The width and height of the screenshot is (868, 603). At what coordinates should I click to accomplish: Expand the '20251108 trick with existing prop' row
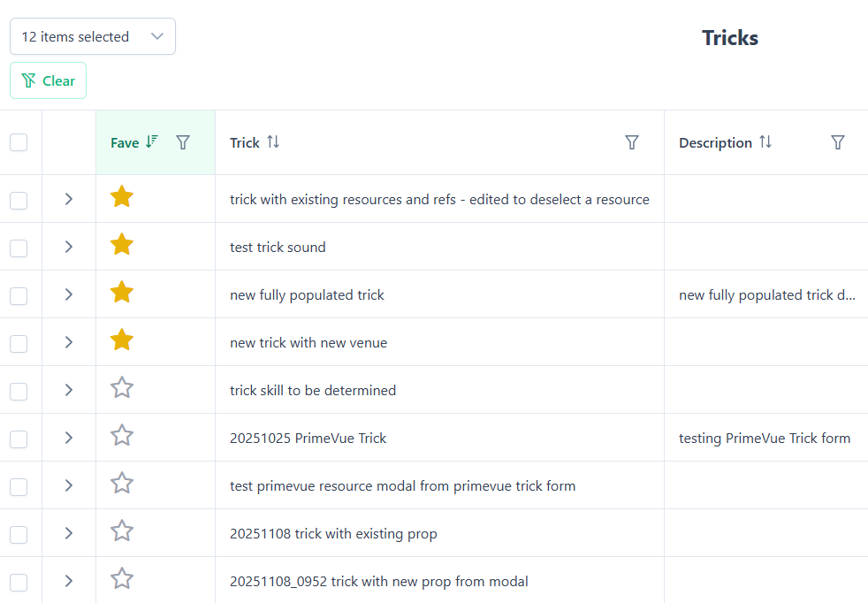click(x=69, y=533)
